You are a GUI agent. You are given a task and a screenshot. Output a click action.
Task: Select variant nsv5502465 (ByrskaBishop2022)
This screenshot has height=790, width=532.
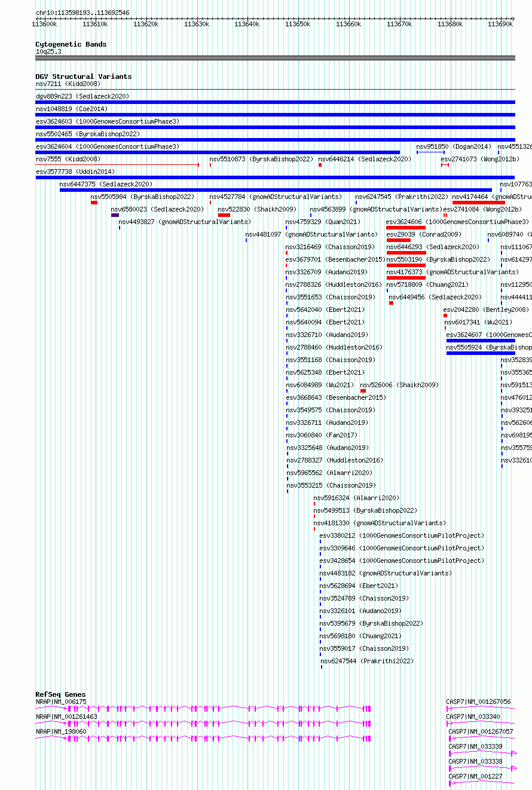(x=88, y=134)
